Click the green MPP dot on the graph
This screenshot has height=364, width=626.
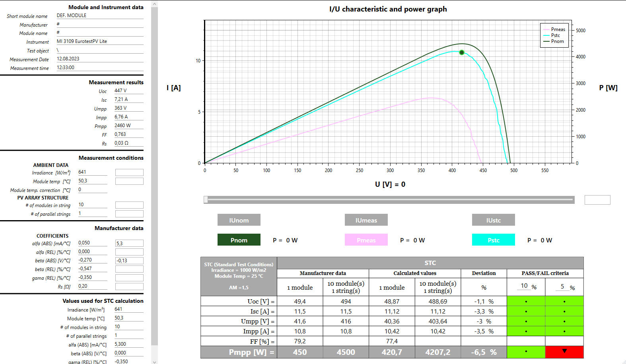pyautogui.click(x=462, y=52)
